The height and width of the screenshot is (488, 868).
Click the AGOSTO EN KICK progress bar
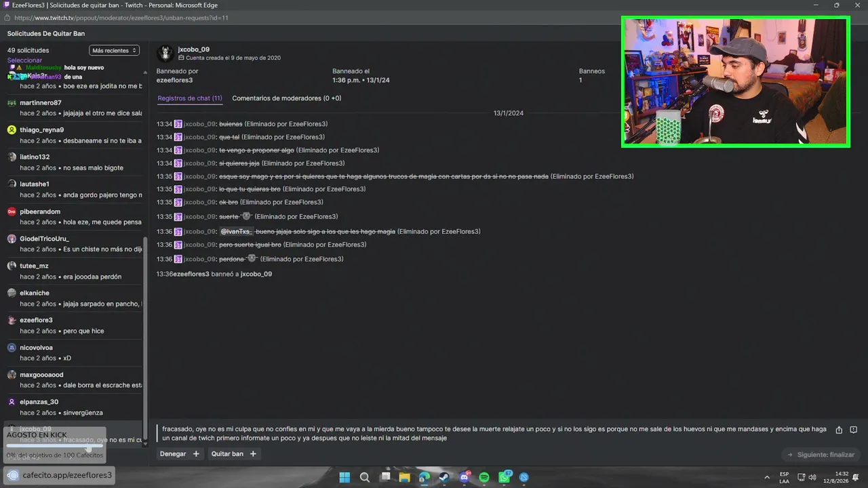pyautogui.click(x=54, y=445)
